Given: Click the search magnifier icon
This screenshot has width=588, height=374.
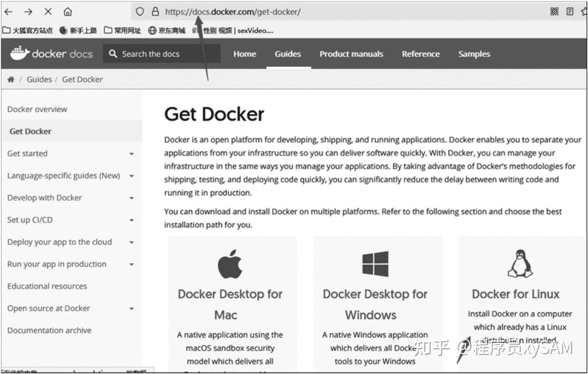Looking at the screenshot, I should (x=113, y=54).
